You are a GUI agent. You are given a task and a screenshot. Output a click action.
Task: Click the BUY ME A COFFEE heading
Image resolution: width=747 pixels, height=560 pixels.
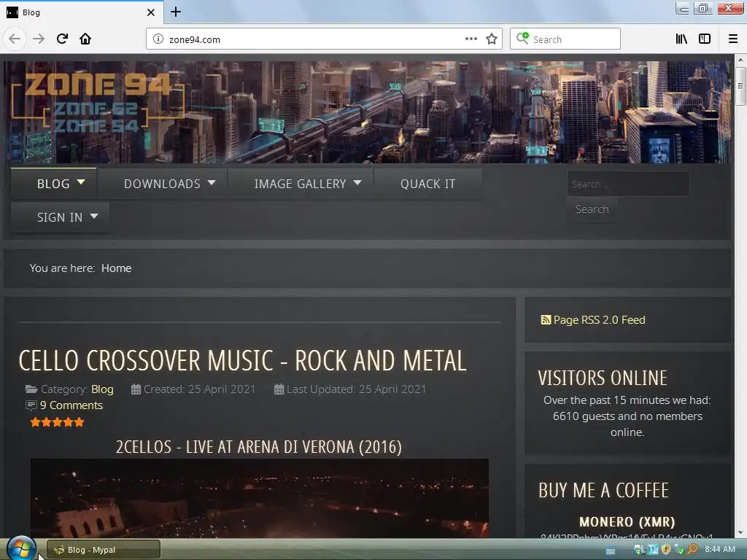tap(603, 491)
